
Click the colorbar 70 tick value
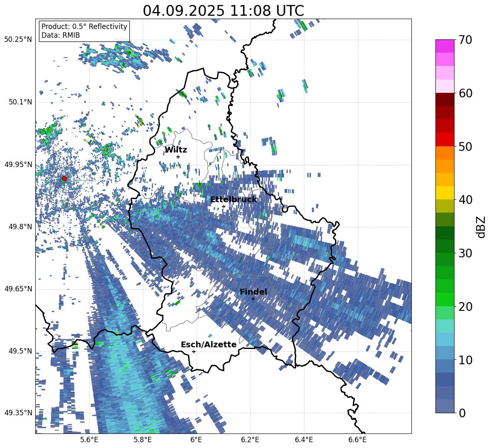466,40
